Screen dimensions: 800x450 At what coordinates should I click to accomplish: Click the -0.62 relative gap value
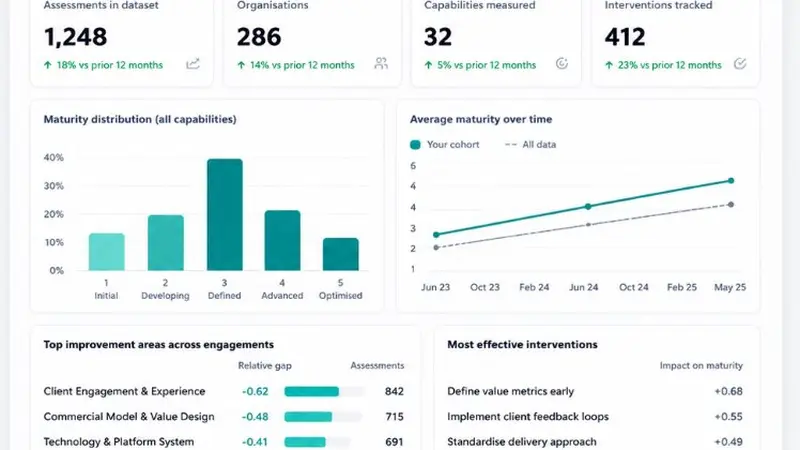click(x=255, y=391)
